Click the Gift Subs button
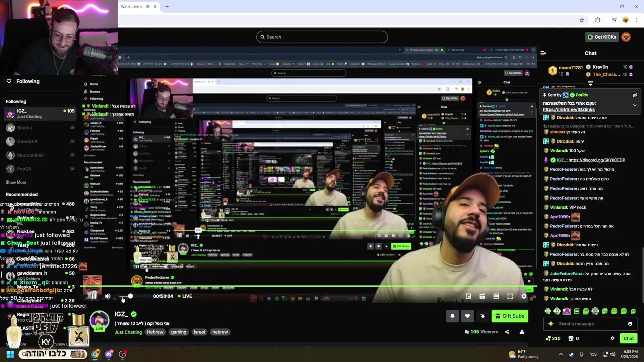Viewport: 644px width, 362px height. (x=509, y=316)
